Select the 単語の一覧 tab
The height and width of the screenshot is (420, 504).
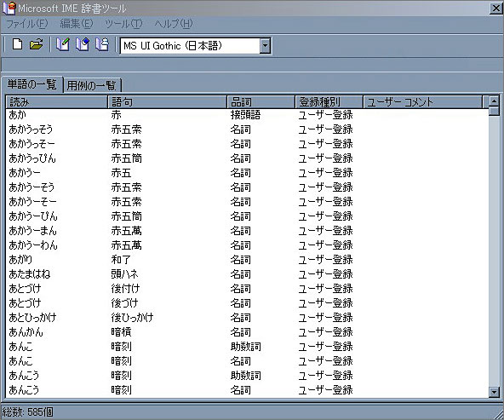tap(31, 84)
